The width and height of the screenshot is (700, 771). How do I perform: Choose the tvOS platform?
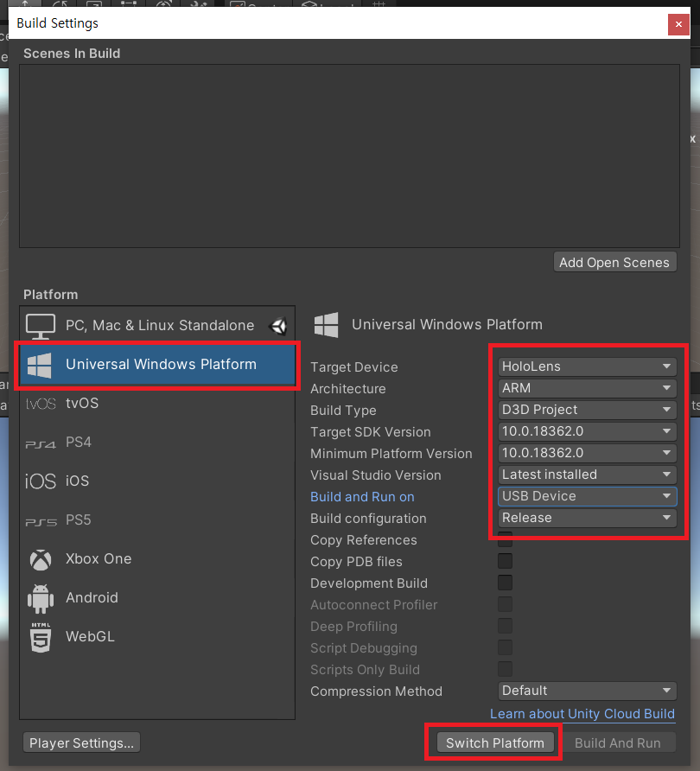pyautogui.click(x=157, y=403)
